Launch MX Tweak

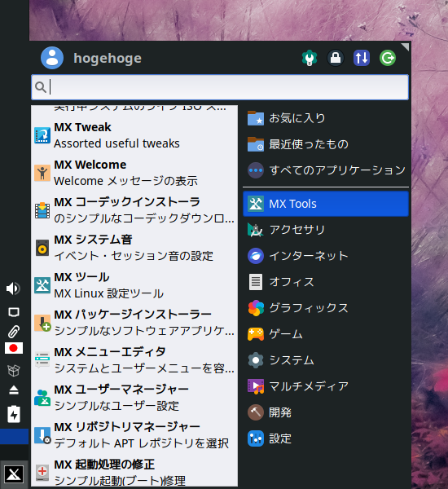(x=134, y=135)
